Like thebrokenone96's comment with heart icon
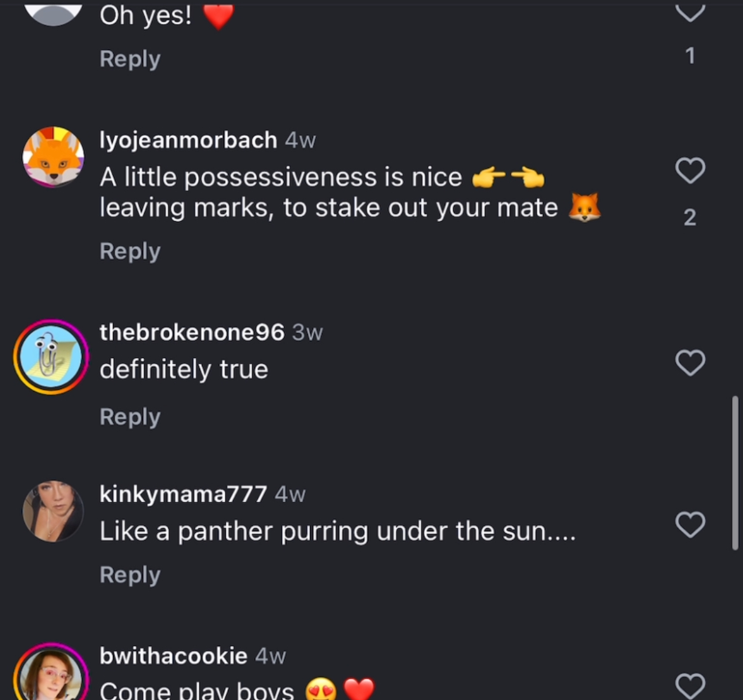Viewport: 743px width, 700px height. (690, 363)
